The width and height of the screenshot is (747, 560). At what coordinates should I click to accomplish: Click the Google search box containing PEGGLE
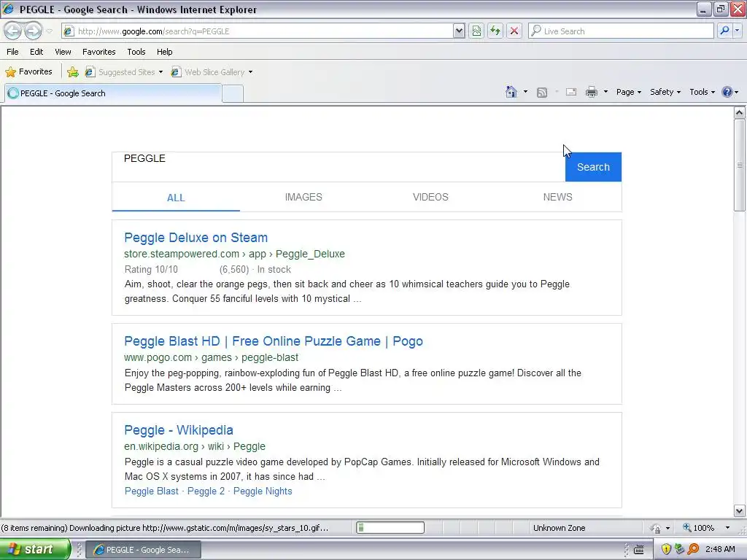[338, 167]
